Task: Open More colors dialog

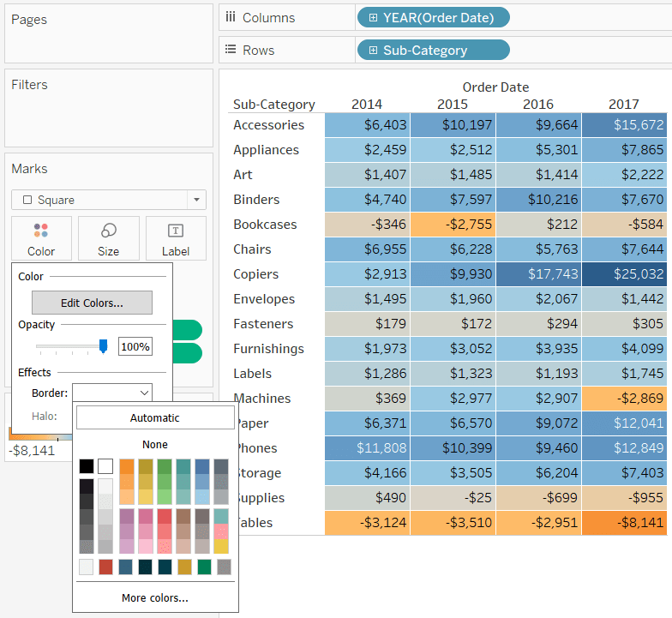Action: point(155,598)
